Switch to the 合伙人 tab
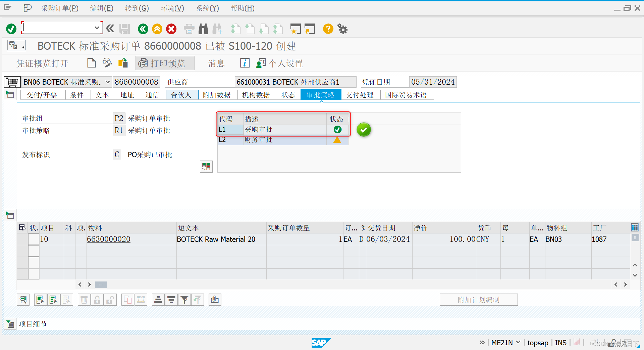This screenshot has height=350, width=644. tap(181, 95)
